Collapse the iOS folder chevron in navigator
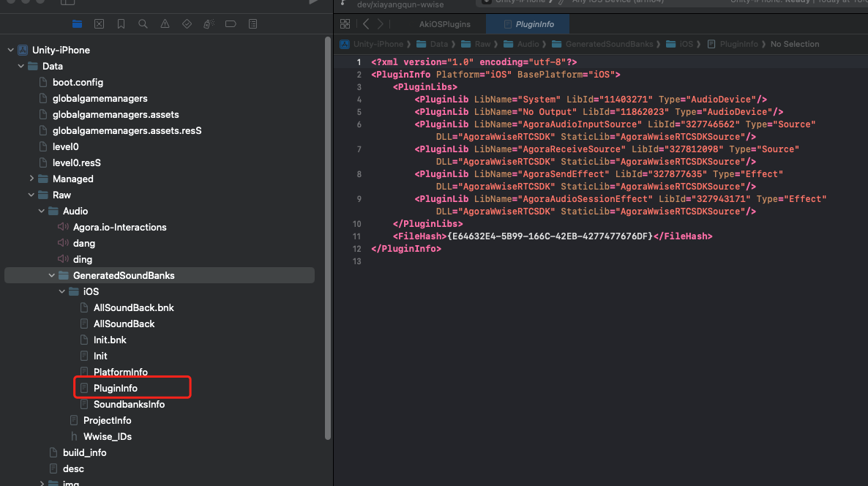 62,291
